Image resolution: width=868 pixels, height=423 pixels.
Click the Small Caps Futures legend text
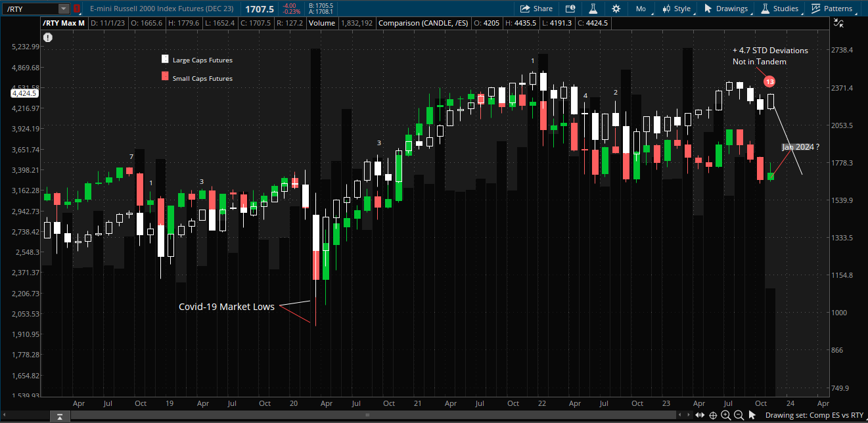pos(202,79)
